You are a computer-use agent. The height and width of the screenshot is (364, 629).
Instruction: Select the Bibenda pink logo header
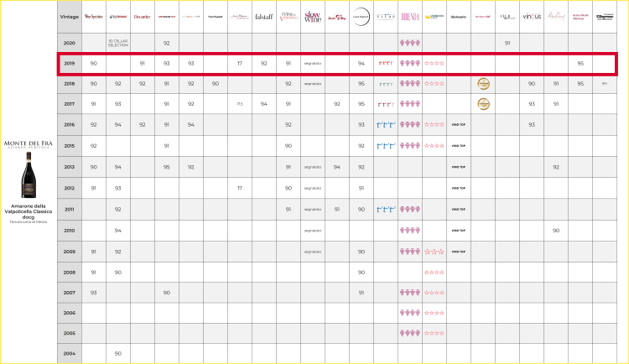(x=410, y=17)
